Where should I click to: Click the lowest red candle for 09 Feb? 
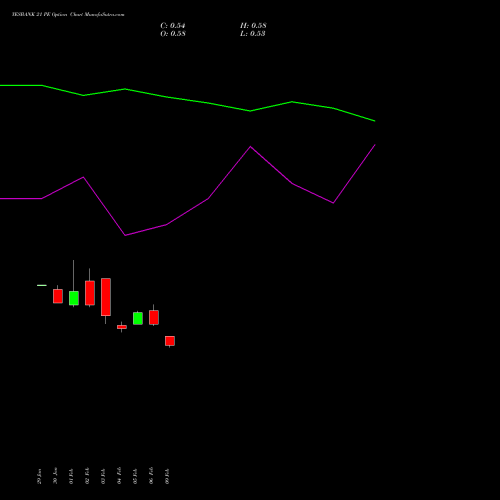[x=170, y=341]
